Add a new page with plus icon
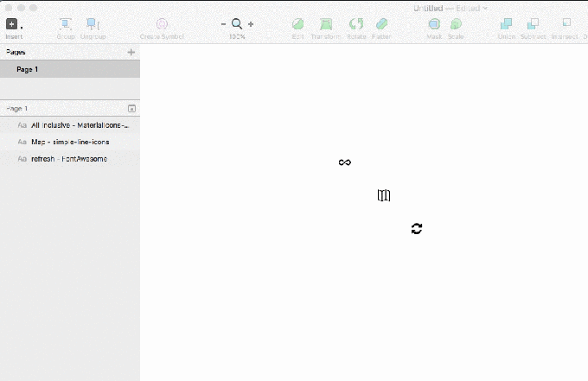Viewport: 588px width, 381px height. [x=131, y=52]
